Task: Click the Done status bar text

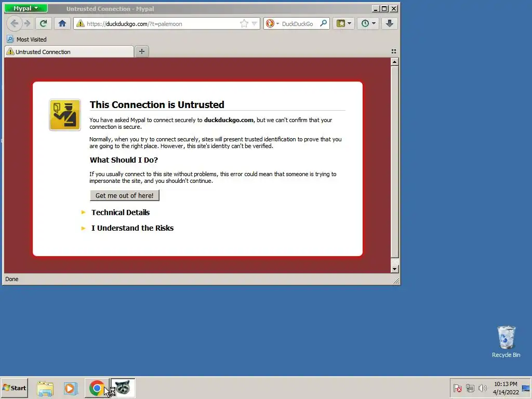Action: [x=12, y=279]
